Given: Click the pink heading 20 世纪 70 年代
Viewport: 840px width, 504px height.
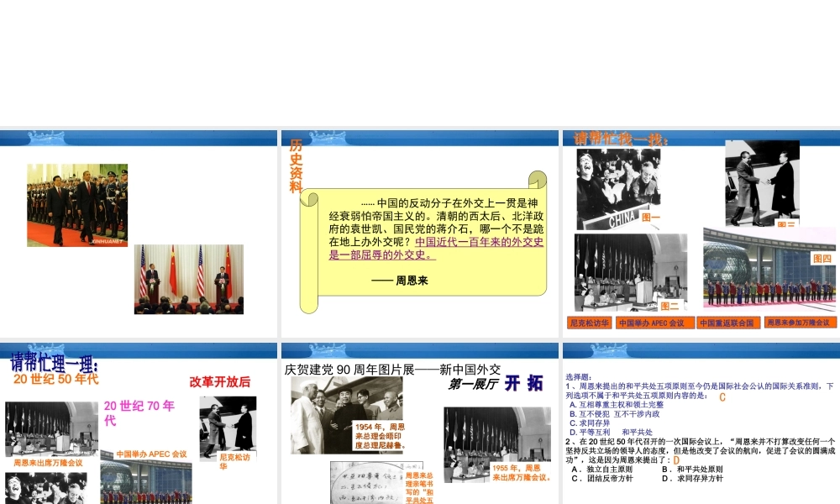Looking at the screenshot, I should pos(139,413).
